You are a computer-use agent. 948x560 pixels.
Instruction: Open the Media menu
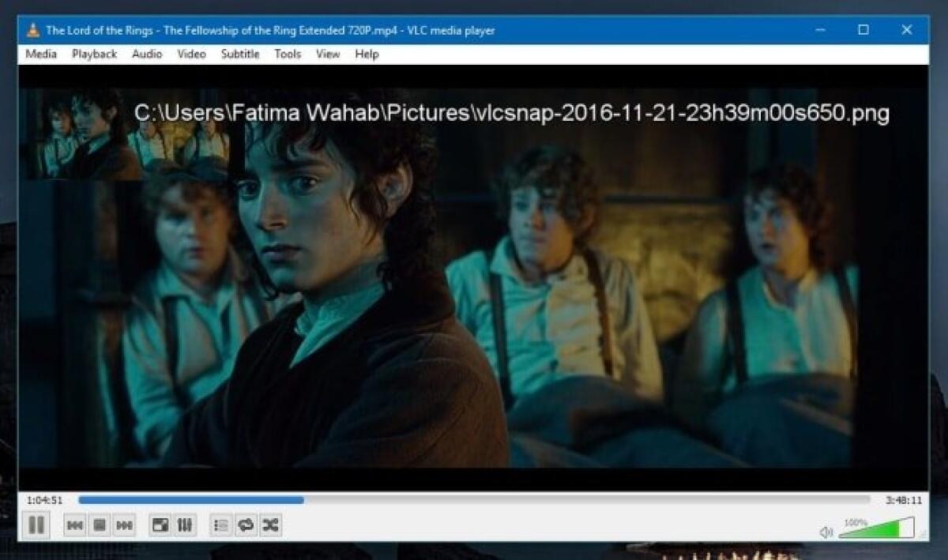pyautogui.click(x=41, y=54)
